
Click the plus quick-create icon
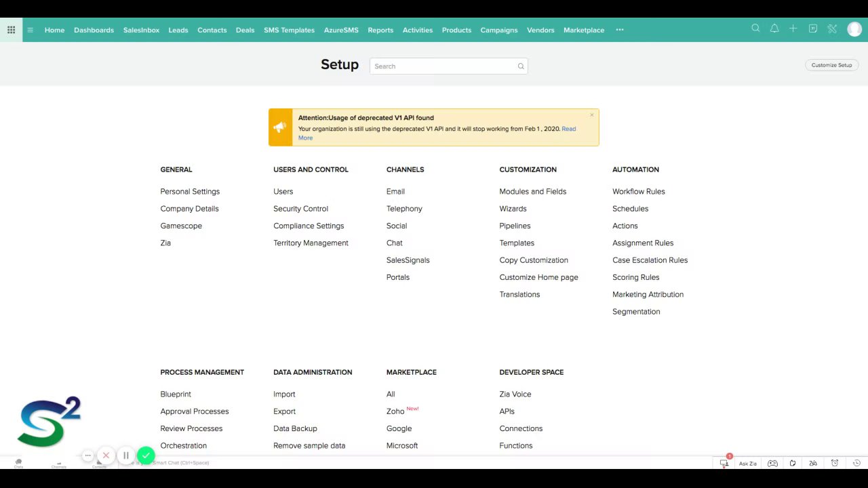pyautogui.click(x=793, y=28)
